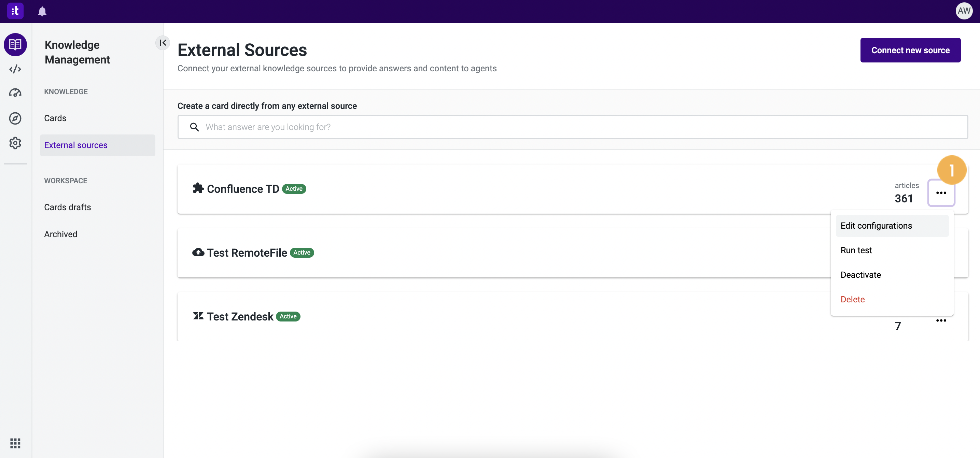Select the compass discovery icon
The height and width of the screenshot is (458, 980).
[15, 118]
